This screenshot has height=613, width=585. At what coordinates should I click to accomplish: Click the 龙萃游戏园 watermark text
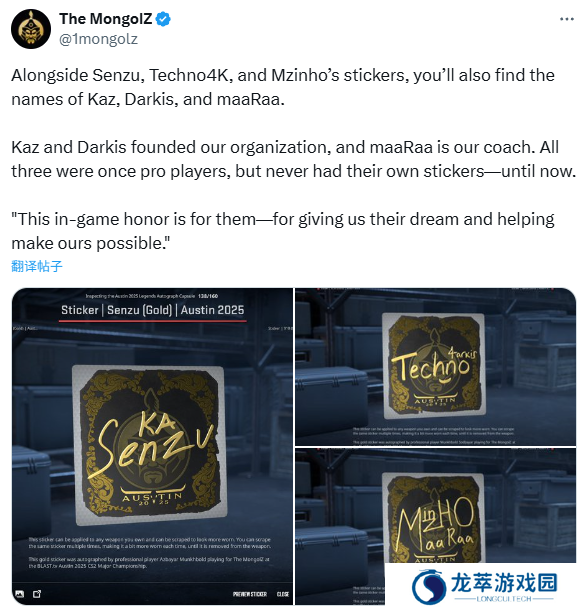tap(504, 583)
